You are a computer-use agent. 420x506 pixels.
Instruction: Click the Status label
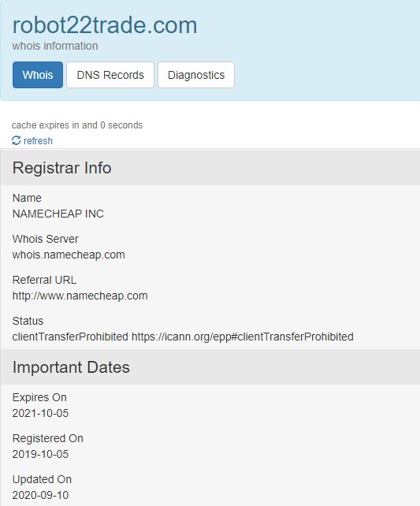tap(28, 321)
